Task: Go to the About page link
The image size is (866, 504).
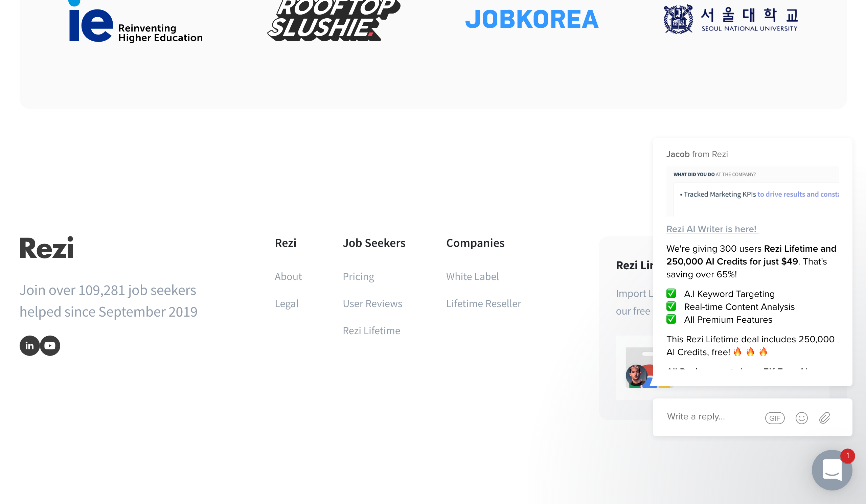Action: point(288,277)
